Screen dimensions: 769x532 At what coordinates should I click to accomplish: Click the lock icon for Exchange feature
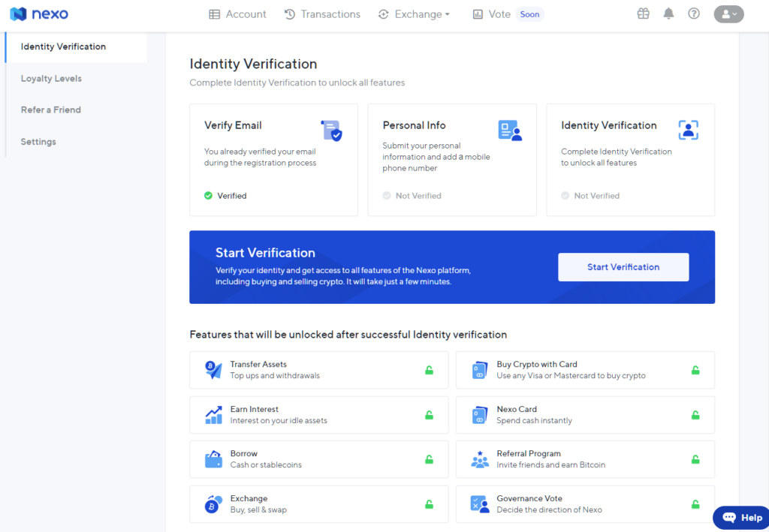[x=429, y=504]
